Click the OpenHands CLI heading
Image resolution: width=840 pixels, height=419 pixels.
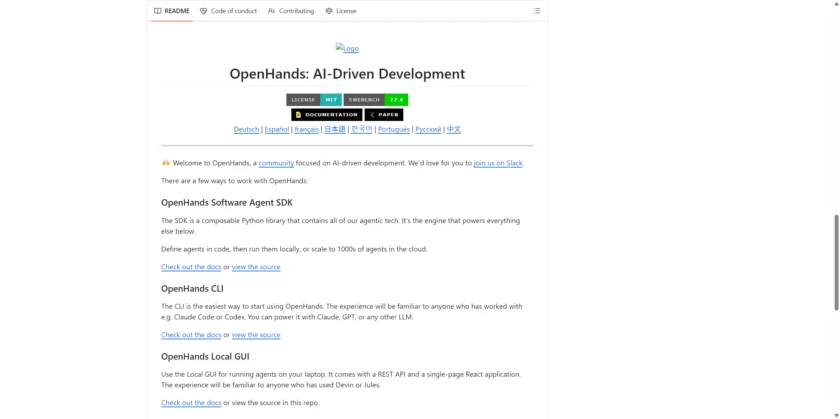pyautogui.click(x=192, y=289)
